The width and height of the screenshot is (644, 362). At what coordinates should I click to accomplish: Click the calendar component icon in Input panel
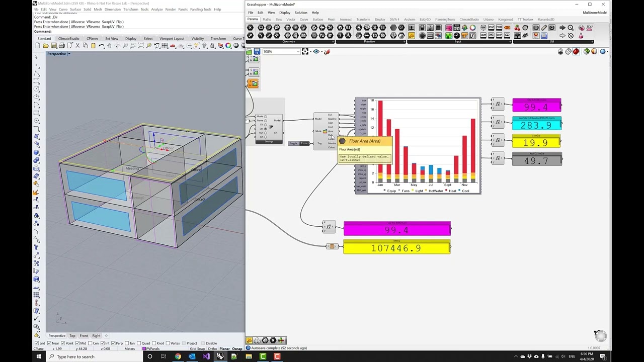(457, 28)
